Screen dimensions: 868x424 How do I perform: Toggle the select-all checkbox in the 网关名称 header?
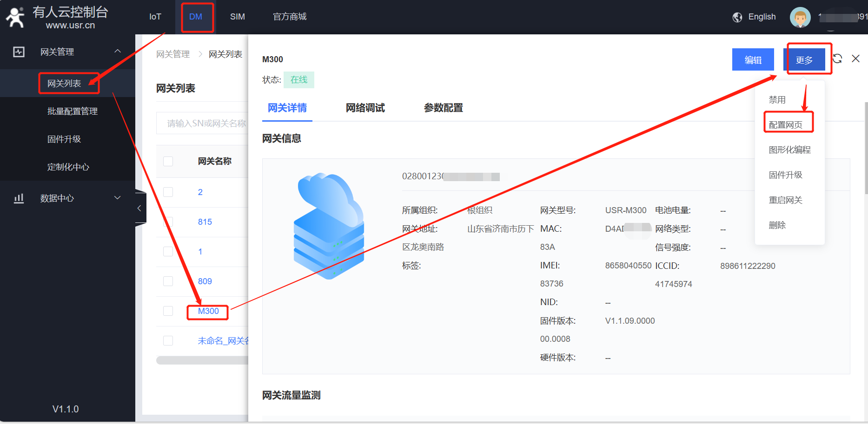coord(168,161)
